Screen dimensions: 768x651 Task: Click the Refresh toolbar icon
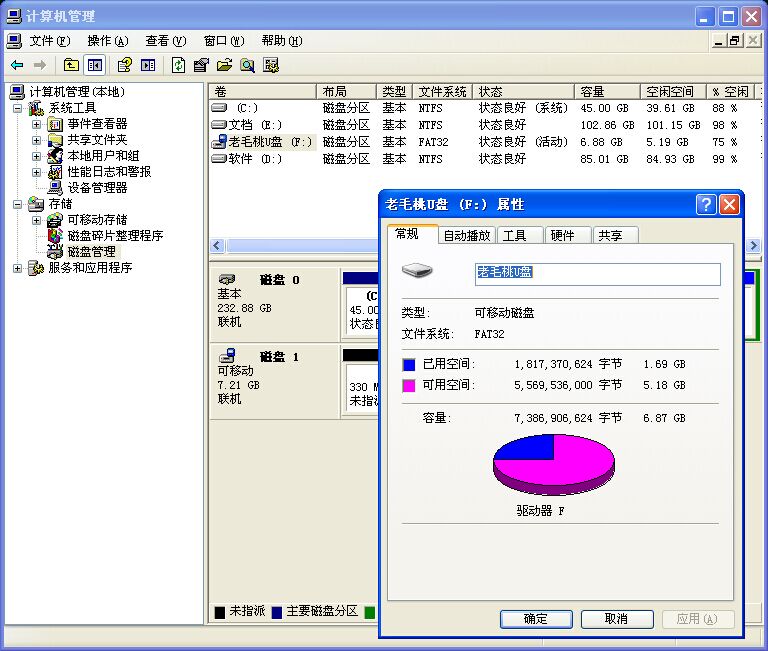pyautogui.click(x=177, y=65)
